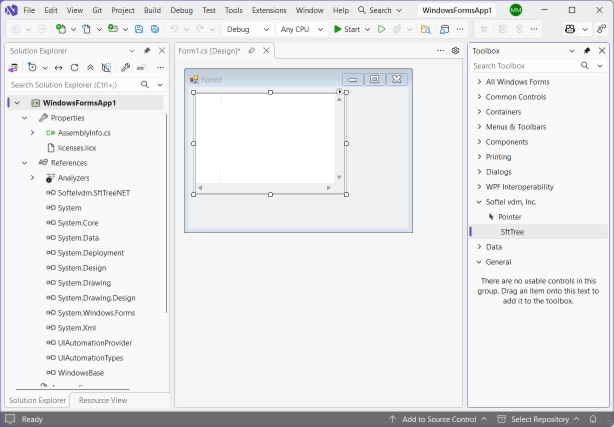
Task: Click Select Repository in status bar
Action: tap(538, 419)
